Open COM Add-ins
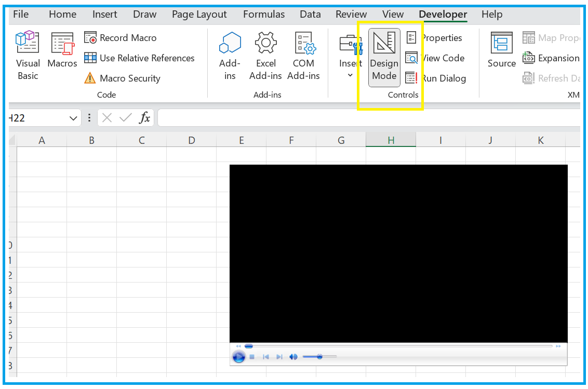The width and height of the screenshot is (588, 389). point(303,56)
